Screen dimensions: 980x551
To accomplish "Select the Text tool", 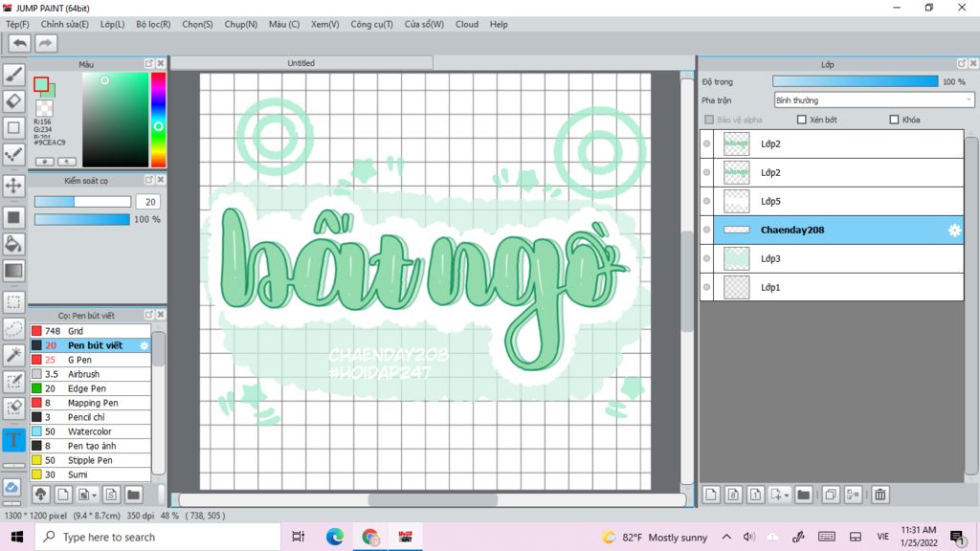I will 14,440.
